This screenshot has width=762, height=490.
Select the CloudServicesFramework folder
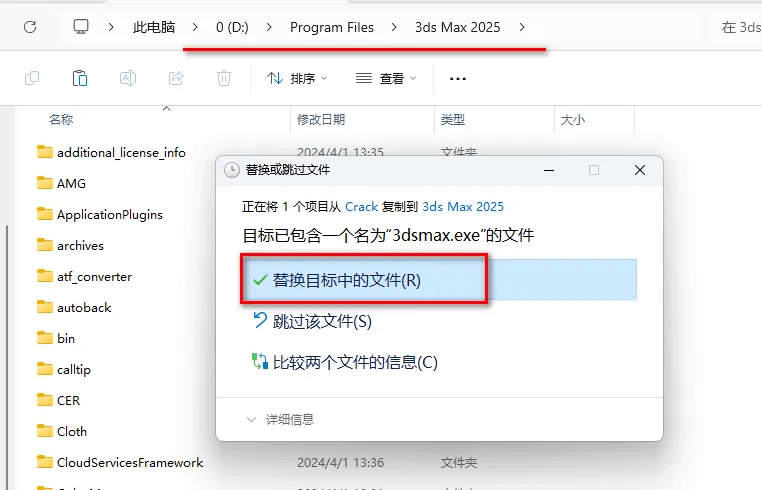130,462
